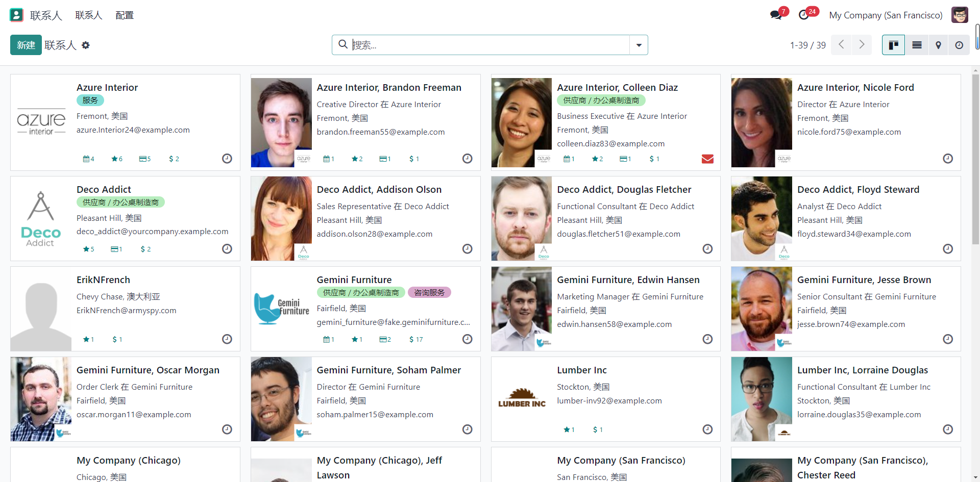Open Brandon Freeman activity clock icon
This screenshot has width=980, height=482.
click(x=467, y=159)
